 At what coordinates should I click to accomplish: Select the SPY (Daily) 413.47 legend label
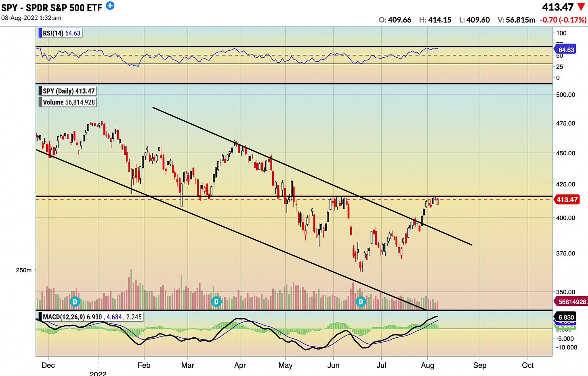point(67,91)
